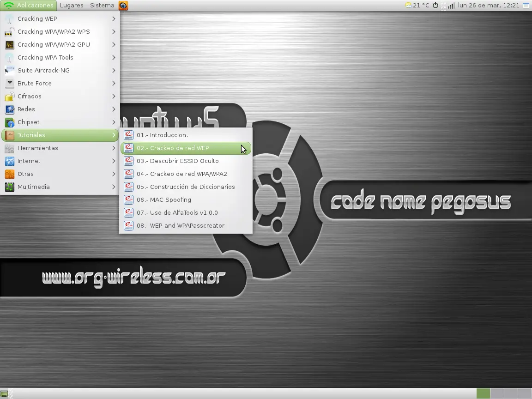Select the Chipset menu entry
Image resolution: width=532 pixels, height=399 pixels.
(60, 122)
